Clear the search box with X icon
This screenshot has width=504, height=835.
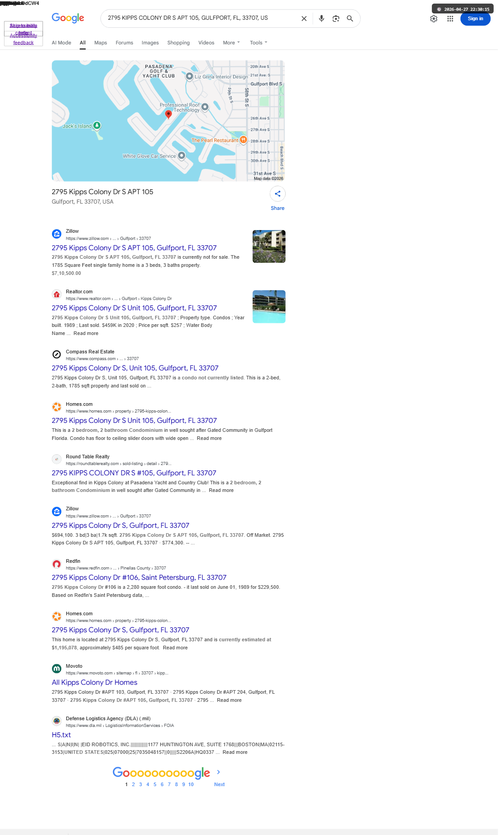tap(304, 18)
